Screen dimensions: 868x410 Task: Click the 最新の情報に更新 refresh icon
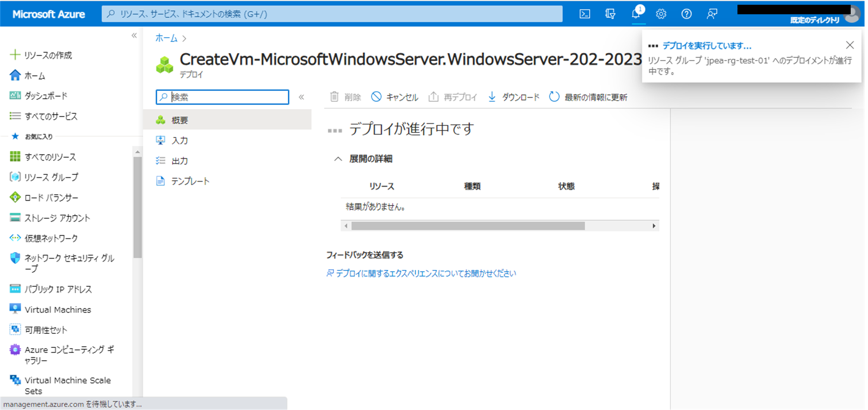pos(554,96)
